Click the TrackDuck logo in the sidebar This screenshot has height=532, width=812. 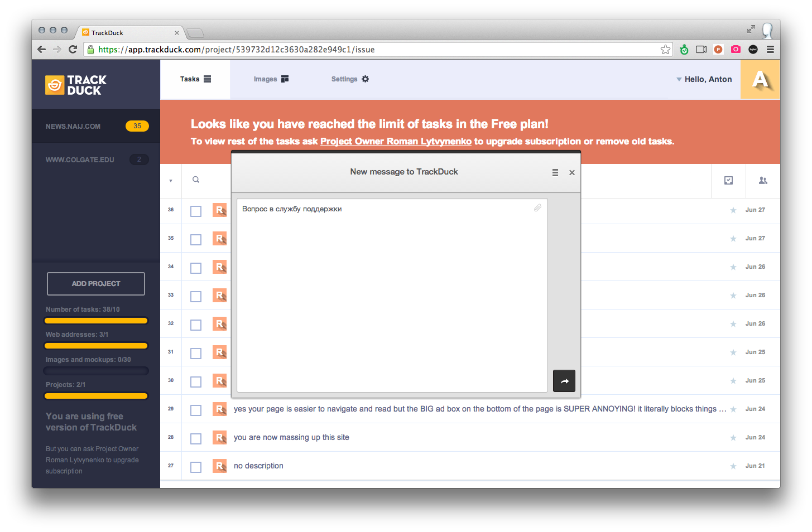76,85
